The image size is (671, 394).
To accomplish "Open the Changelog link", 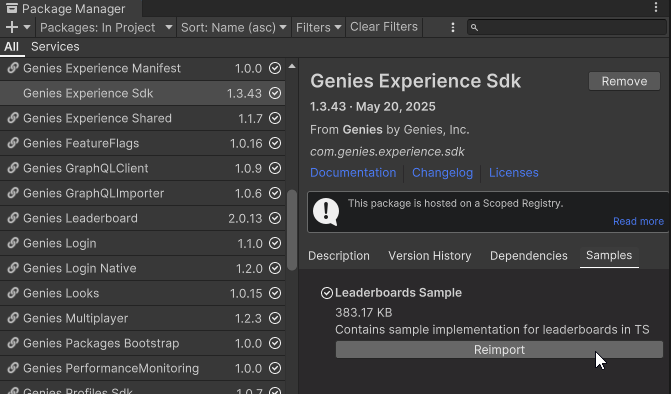I will tap(442, 172).
